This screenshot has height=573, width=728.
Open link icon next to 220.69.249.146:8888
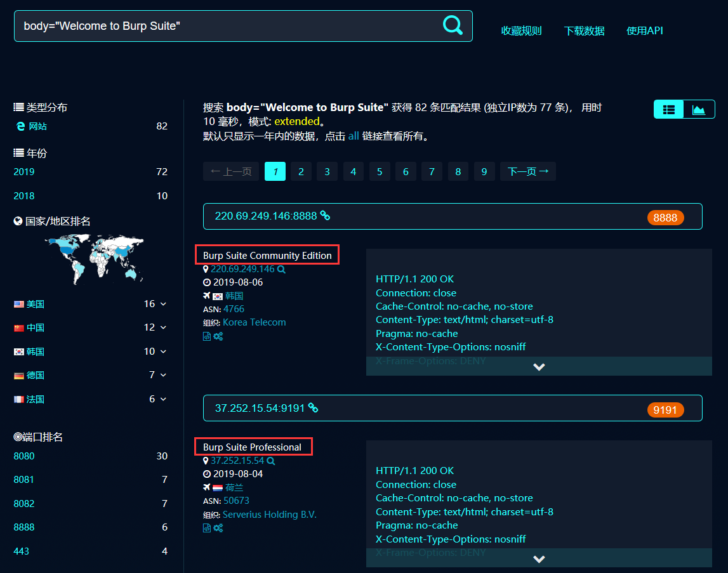pos(325,216)
